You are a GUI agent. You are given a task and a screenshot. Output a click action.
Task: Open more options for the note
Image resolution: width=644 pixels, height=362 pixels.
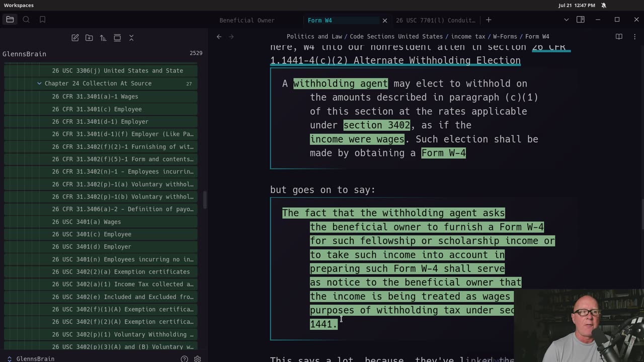tap(633, 36)
